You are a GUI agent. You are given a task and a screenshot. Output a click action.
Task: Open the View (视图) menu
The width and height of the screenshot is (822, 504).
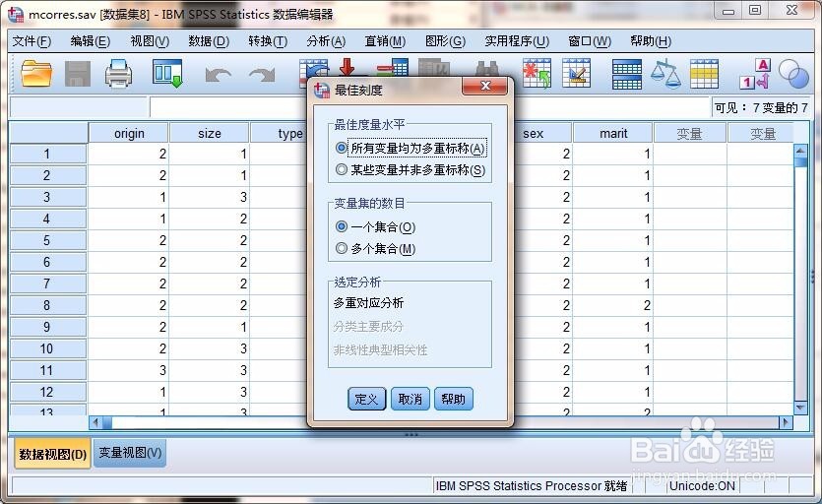150,41
